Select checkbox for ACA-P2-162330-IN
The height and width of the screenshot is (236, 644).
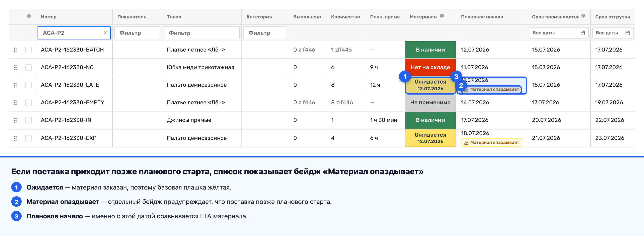pos(28,120)
